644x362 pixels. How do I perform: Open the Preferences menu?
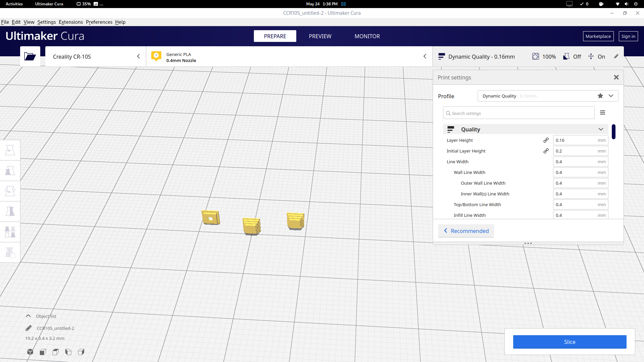coord(99,22)
